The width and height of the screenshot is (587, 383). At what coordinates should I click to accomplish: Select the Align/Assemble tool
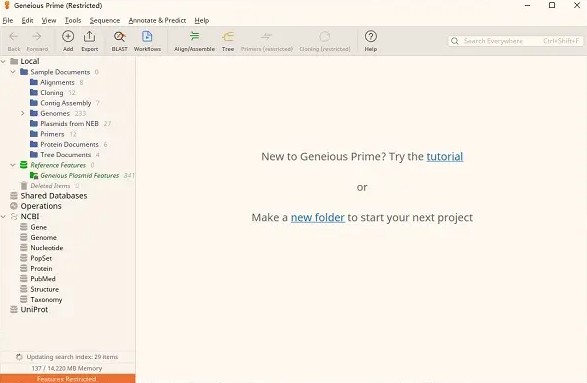(194, 41)
